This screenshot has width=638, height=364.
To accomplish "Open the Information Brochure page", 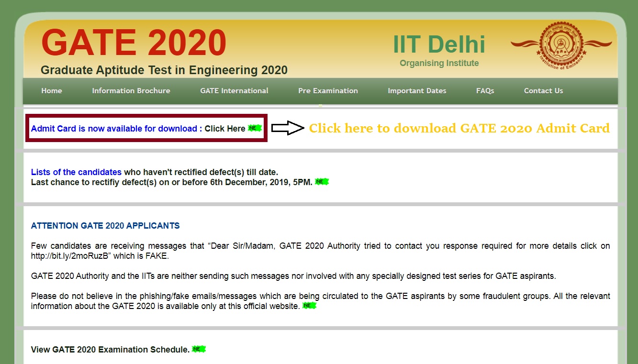I will point(131,90).
